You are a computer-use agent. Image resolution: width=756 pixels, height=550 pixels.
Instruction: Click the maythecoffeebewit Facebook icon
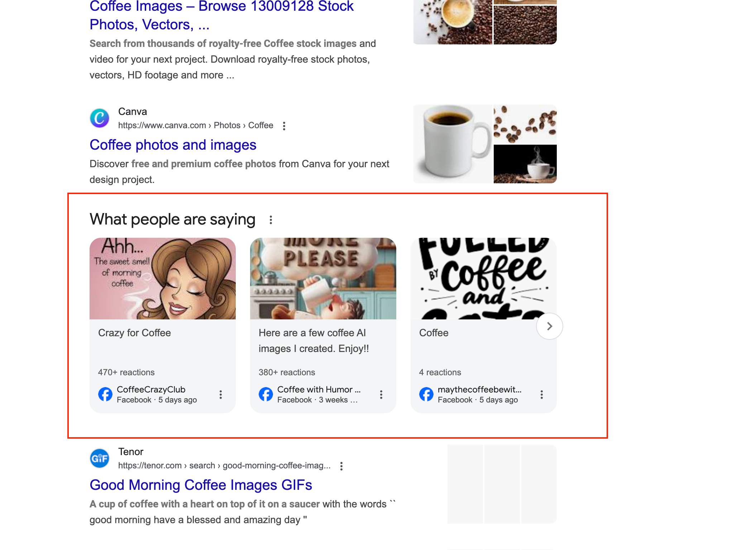point(426,394)
